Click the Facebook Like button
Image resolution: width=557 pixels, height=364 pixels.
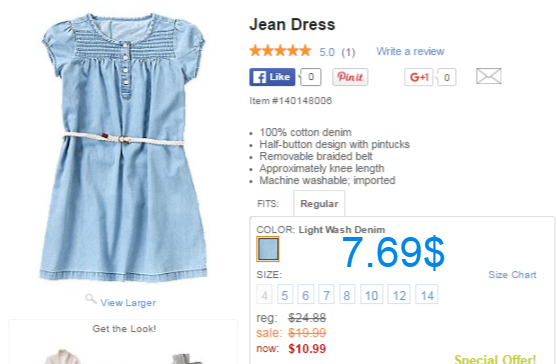[x=272, y=77]
